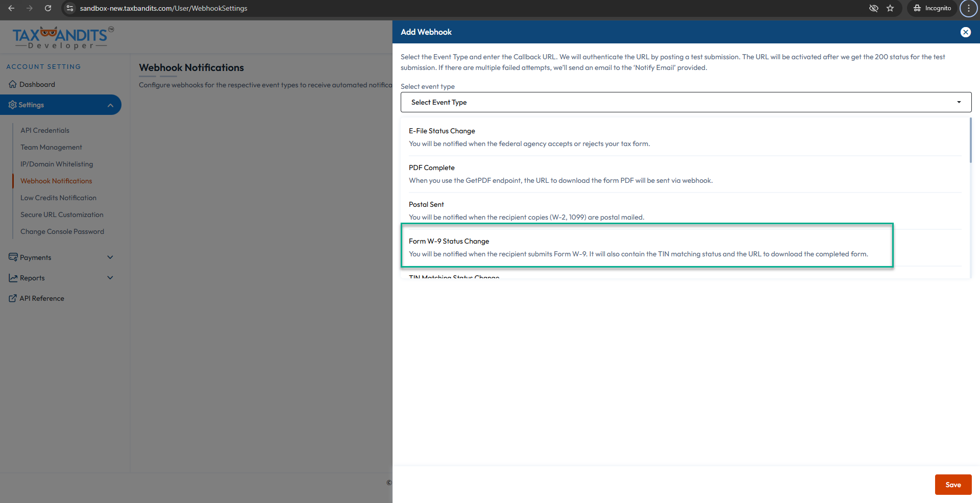
Task: Click the TaxBandits Developer logo
Action: click(x=63, y=38)
